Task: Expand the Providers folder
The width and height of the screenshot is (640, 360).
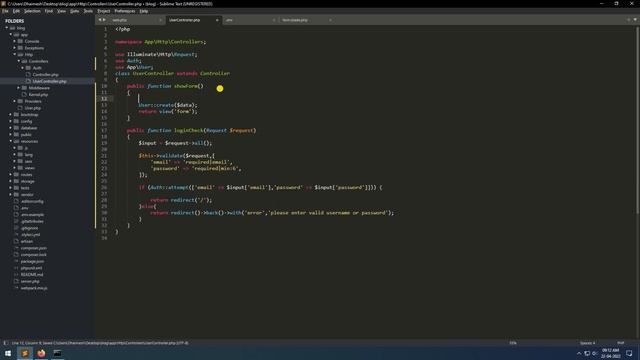Action: (x=15, y=101)
